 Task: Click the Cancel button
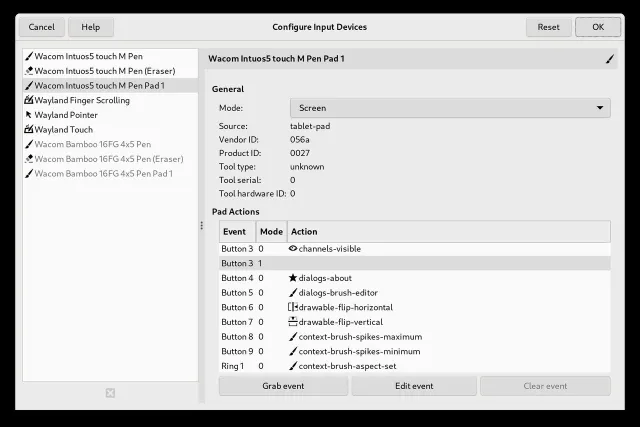click(42, 27)
